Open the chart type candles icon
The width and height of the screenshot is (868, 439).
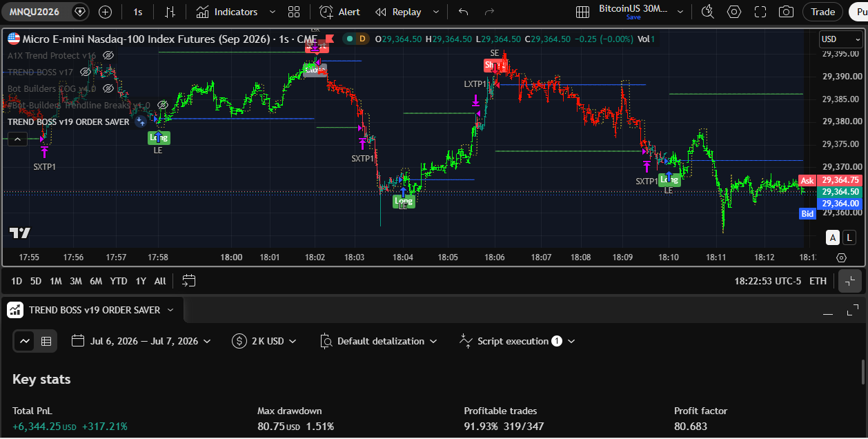coord(170,12)
